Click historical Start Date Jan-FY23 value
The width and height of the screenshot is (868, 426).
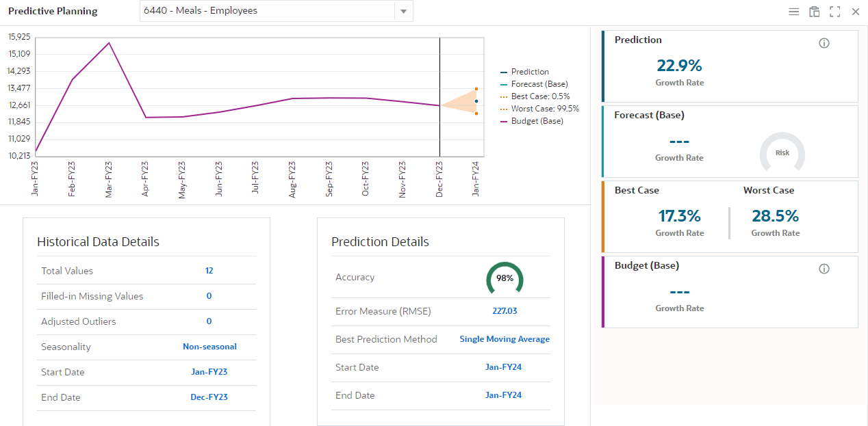point(209,372)
